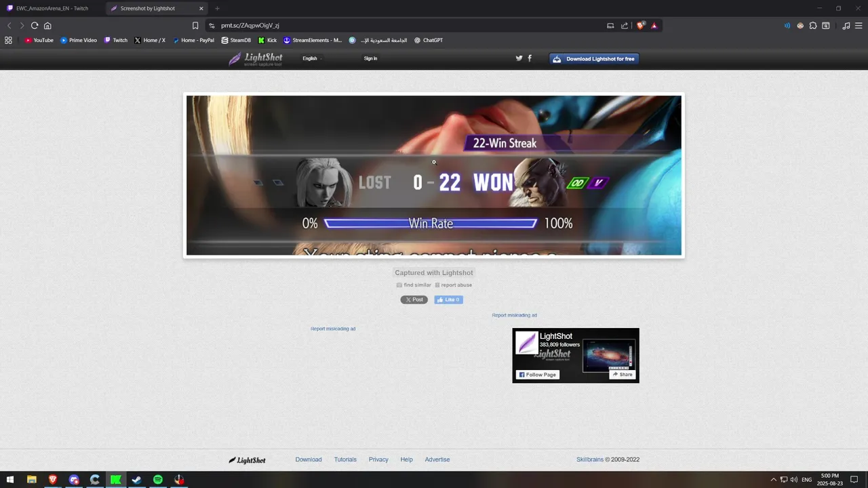Open File Explorer from the taskbar
868x488 pixels.
click(31, 480)
